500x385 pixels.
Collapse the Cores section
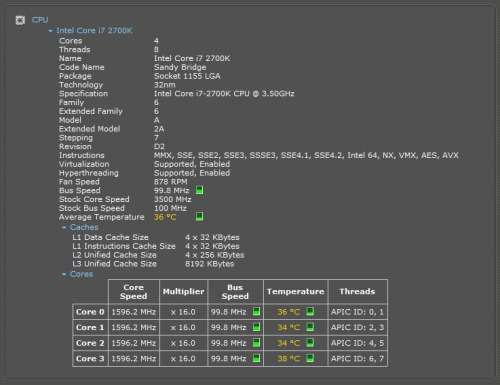(x=64, y=274)
